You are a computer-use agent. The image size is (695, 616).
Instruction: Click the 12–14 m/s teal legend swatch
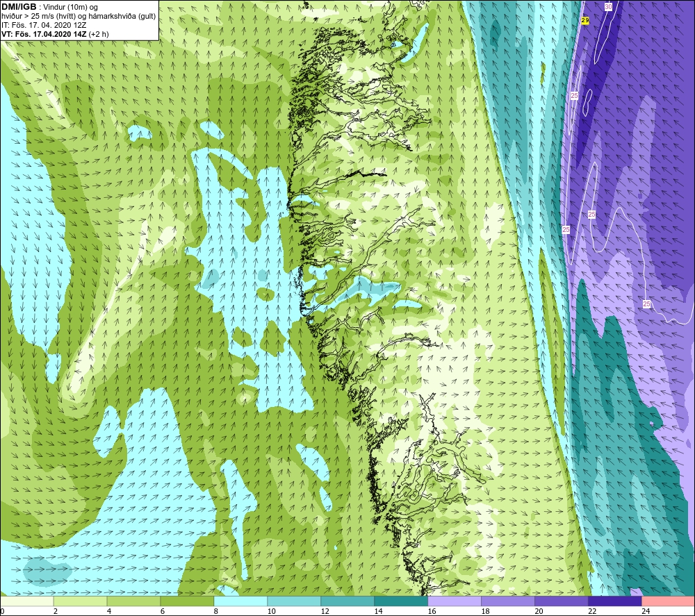(x=347, y=601)
